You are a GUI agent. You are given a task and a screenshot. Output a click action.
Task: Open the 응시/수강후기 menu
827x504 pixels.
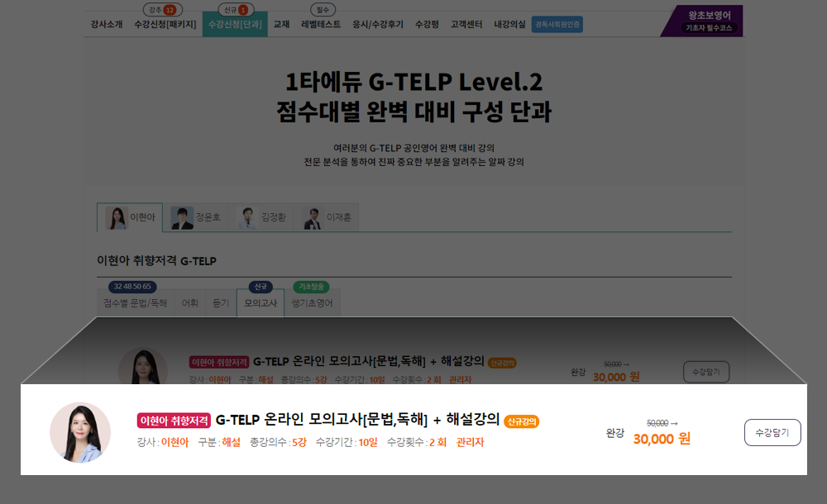click(x=378, y=24)
